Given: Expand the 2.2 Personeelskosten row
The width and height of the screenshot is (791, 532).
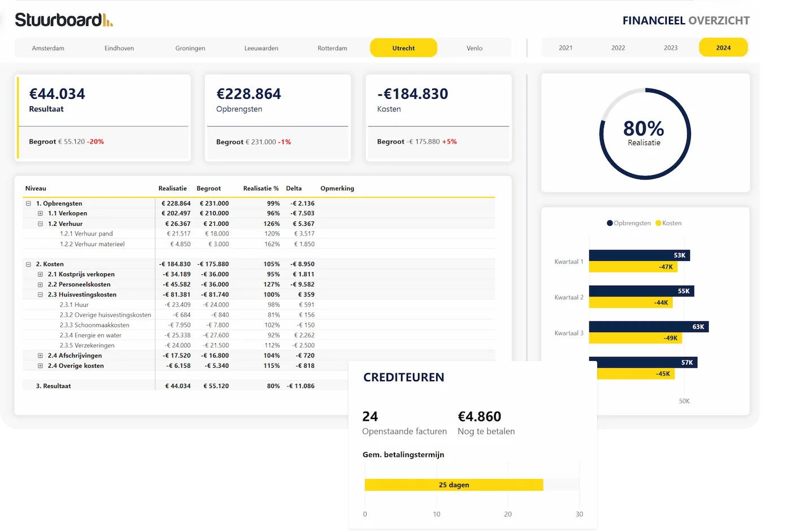Looking at the screenshot, I should click(x=40, y=284).
